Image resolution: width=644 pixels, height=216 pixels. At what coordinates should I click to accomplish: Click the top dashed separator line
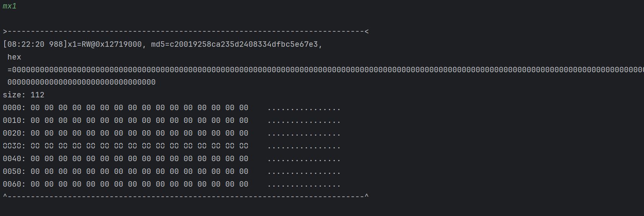185,32
